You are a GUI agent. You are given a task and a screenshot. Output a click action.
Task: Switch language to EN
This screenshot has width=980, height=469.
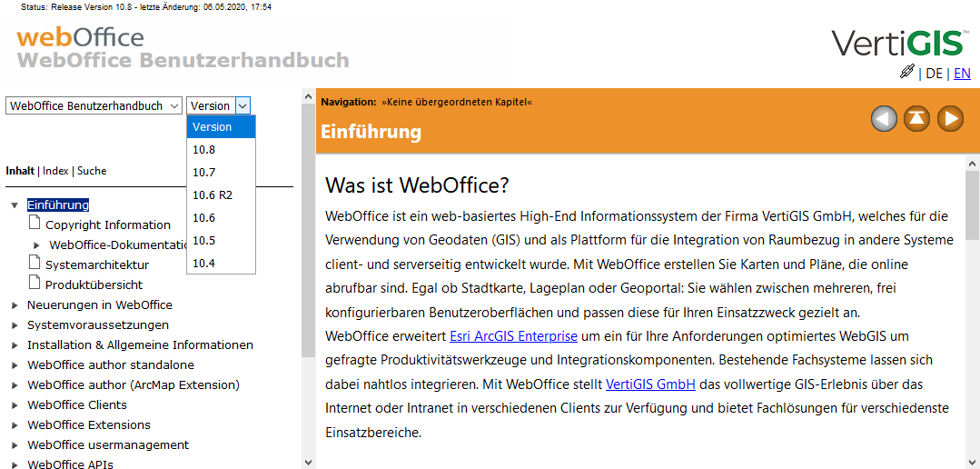pyautogui.click(x=962, y=73)
